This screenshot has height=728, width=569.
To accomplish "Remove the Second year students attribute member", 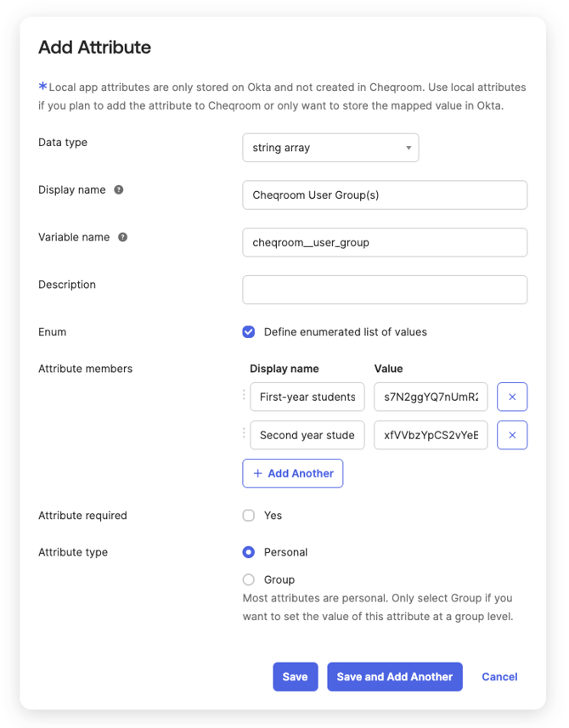I will coord(511,435).
